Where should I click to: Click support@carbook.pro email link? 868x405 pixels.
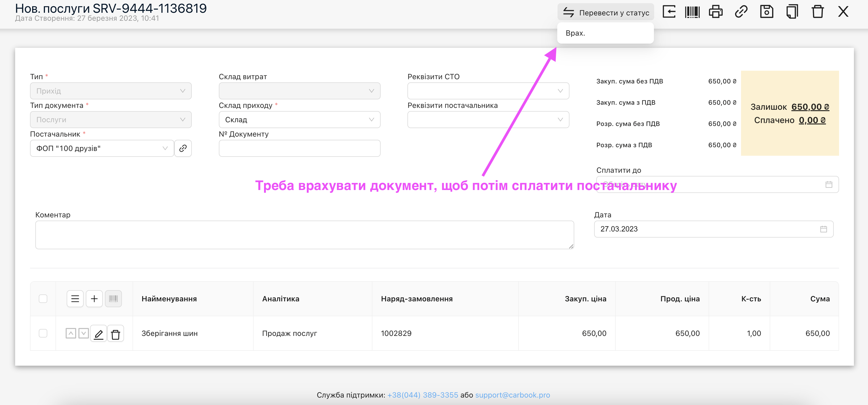[513, 395]
